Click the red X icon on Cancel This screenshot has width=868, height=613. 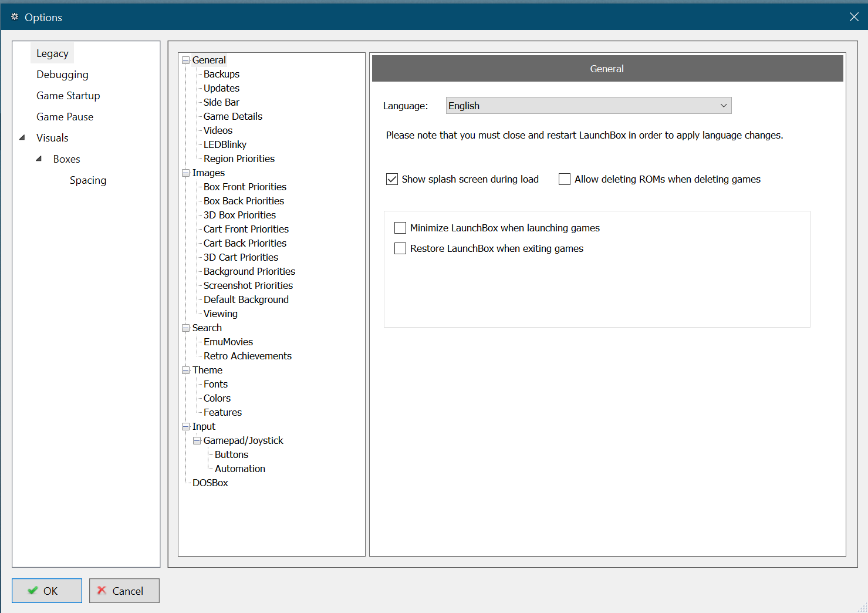(102, 591)
